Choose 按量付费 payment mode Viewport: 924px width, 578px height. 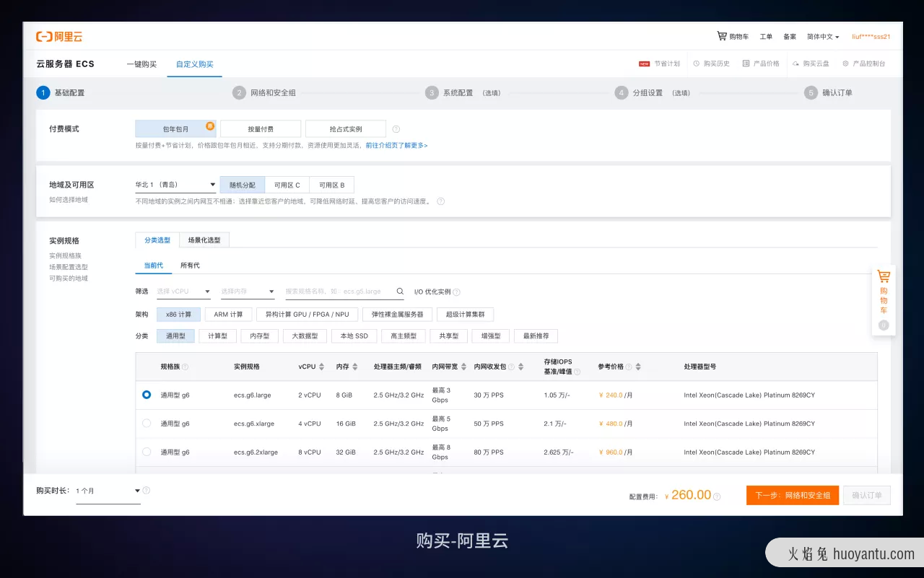[x=261, y=128]
